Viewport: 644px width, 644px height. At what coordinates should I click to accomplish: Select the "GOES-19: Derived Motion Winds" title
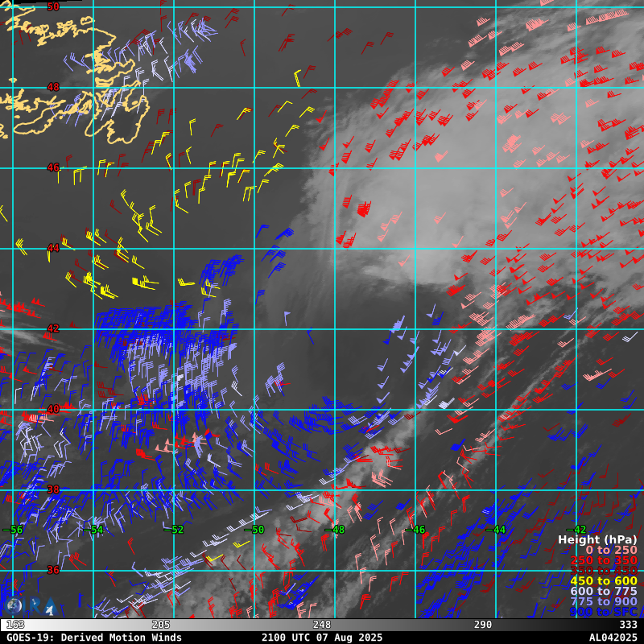pos(94,638)
